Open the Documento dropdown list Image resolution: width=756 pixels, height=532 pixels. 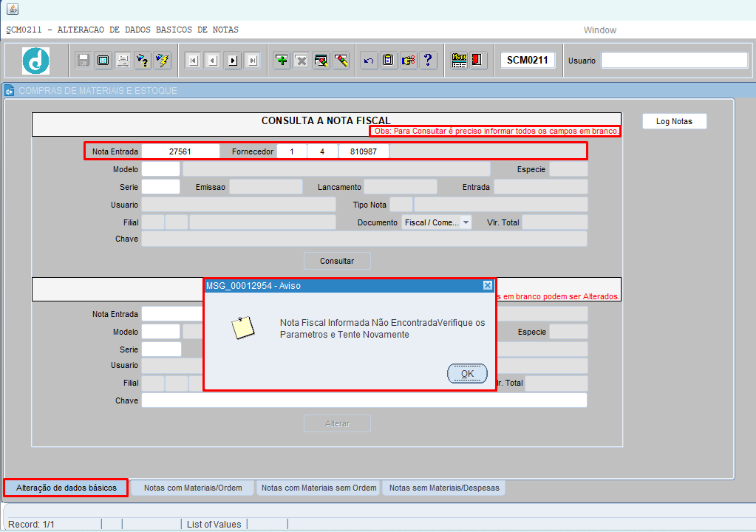point(466,222)
